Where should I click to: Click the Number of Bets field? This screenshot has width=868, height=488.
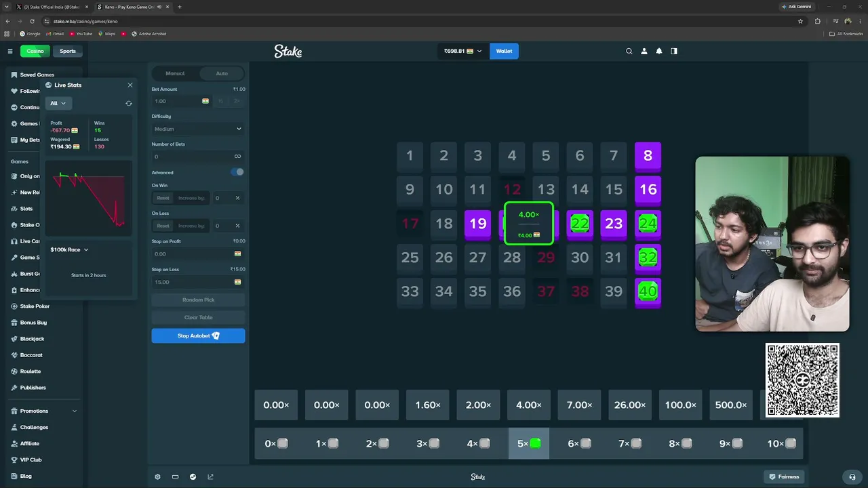(198, 157)
